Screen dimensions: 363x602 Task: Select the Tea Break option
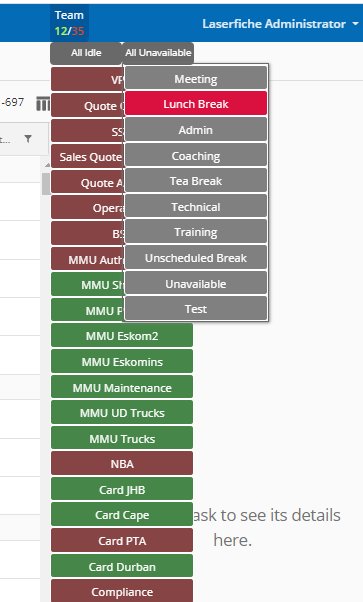(x=196, y=181)
